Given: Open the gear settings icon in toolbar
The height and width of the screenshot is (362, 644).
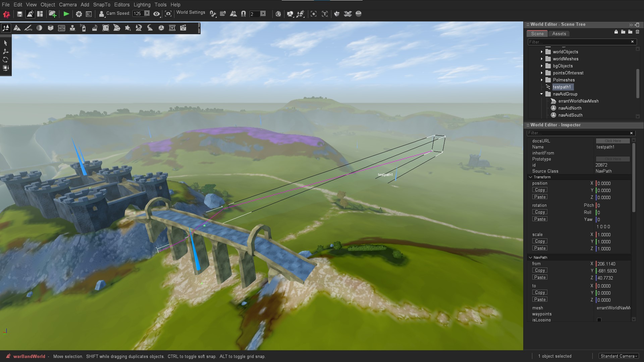Looking at the screenshot, I should 79,14.
